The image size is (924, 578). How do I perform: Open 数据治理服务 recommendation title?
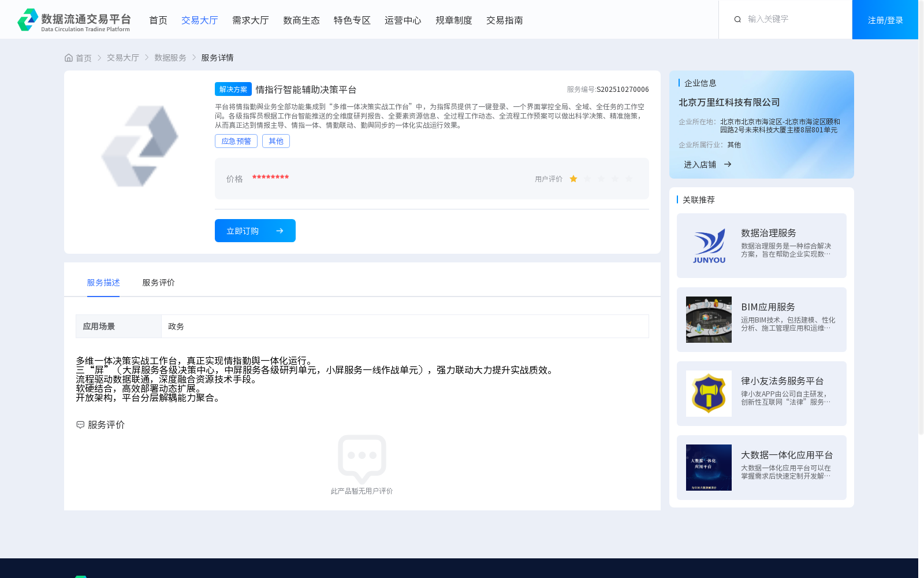769,233
